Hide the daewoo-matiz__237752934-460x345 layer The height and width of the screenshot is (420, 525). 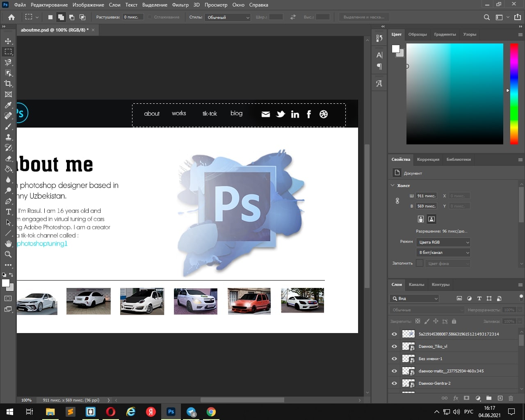click(395, 371)
